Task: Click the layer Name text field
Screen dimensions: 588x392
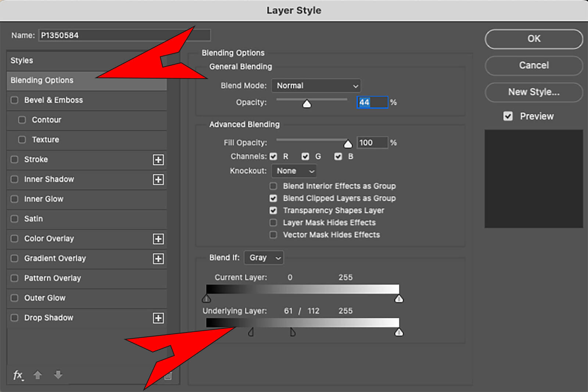Action: coord(125,35)
